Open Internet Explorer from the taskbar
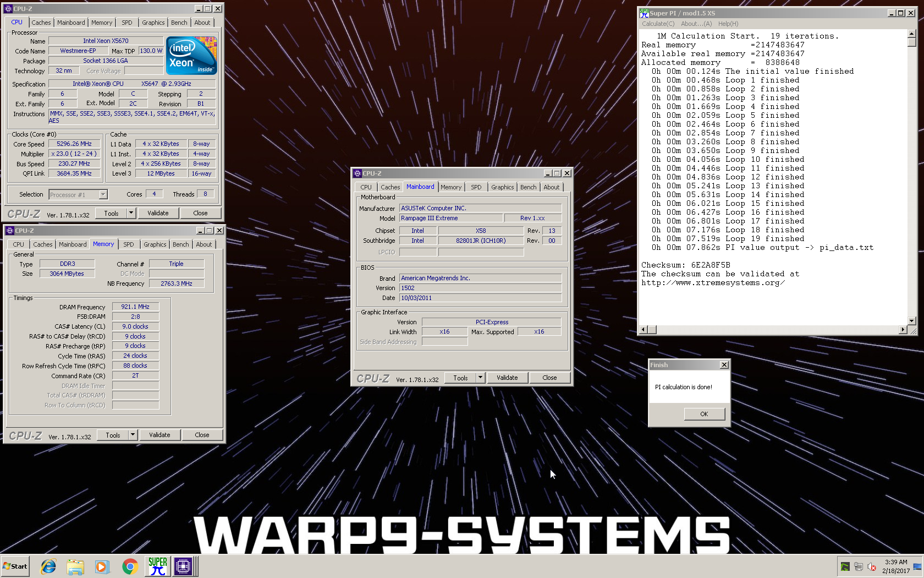924x578 pixels. click(48, 566)
